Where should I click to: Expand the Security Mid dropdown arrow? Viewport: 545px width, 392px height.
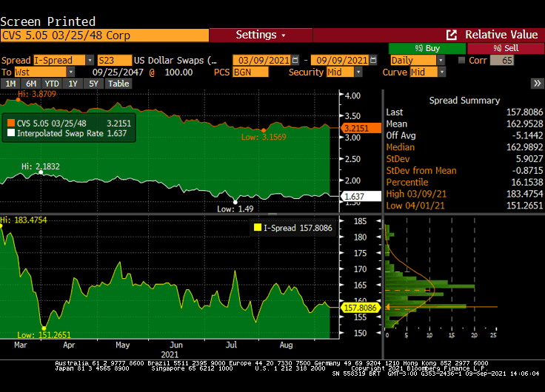(358, 72)
